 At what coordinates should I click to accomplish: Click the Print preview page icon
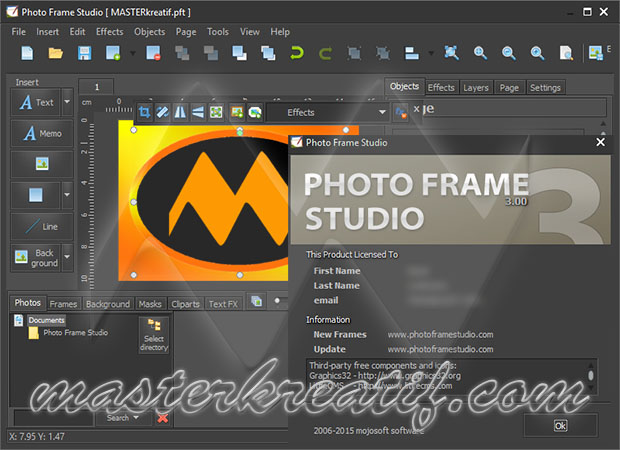click(566, 53)
